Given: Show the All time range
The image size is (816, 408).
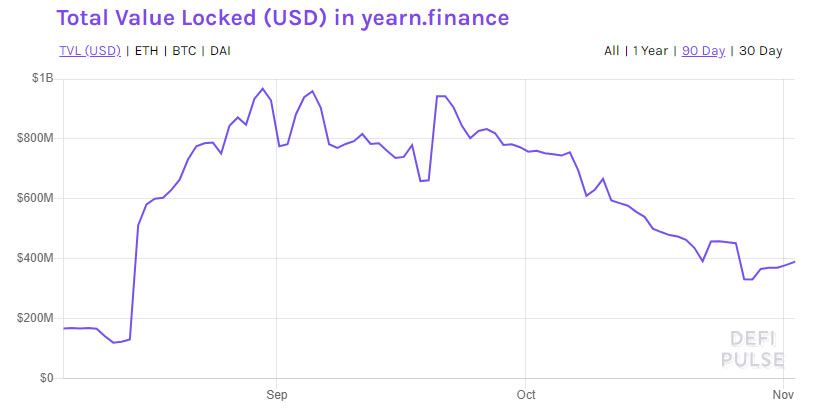Looking at the screenshot, I should tap(611, 51).
